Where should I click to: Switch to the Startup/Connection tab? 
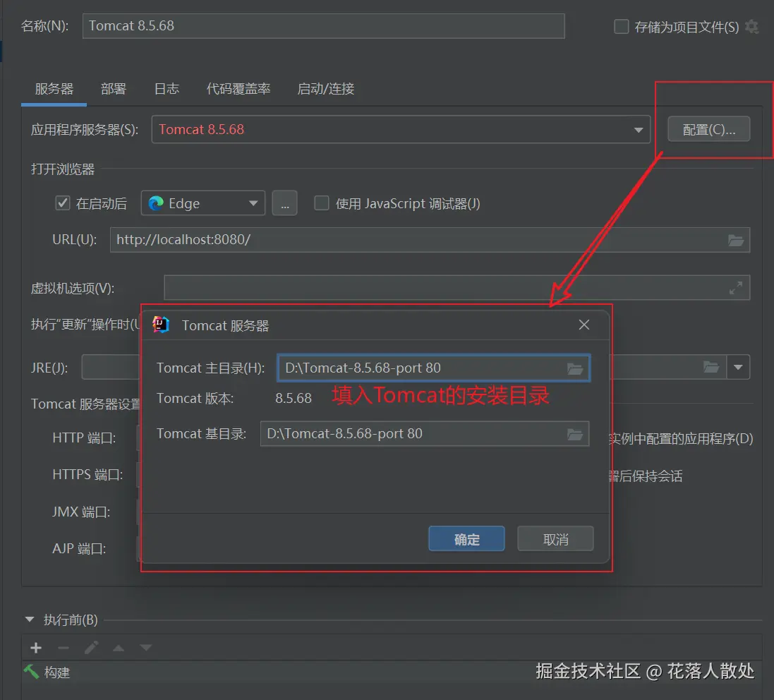326,89
